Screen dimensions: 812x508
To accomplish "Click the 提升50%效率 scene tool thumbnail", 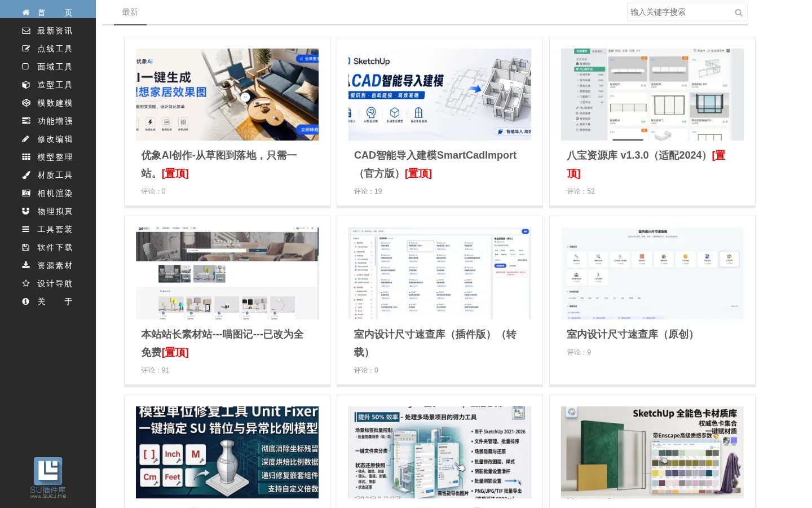I will click(x=440, y=452).
